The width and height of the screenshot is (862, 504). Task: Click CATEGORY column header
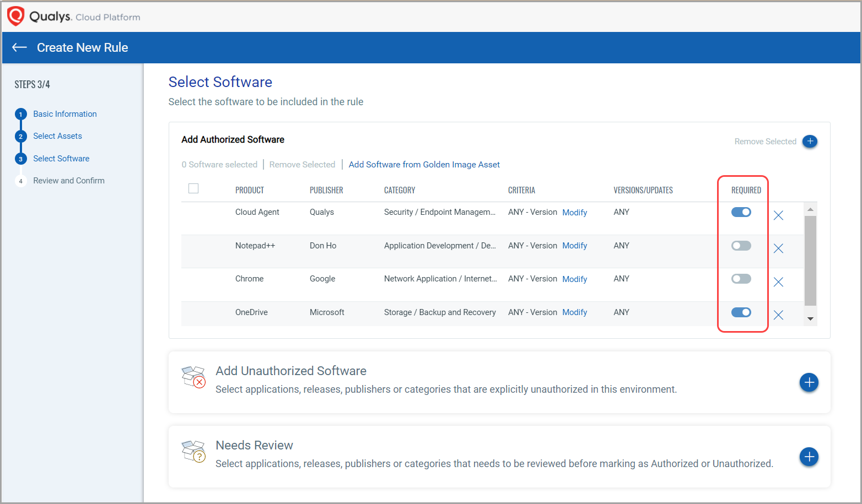point(400,190)
